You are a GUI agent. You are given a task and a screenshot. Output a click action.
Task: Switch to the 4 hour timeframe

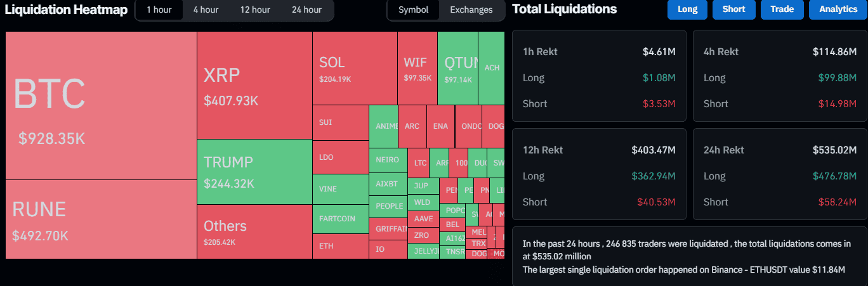pyautogui.click(x=206, y=10)
